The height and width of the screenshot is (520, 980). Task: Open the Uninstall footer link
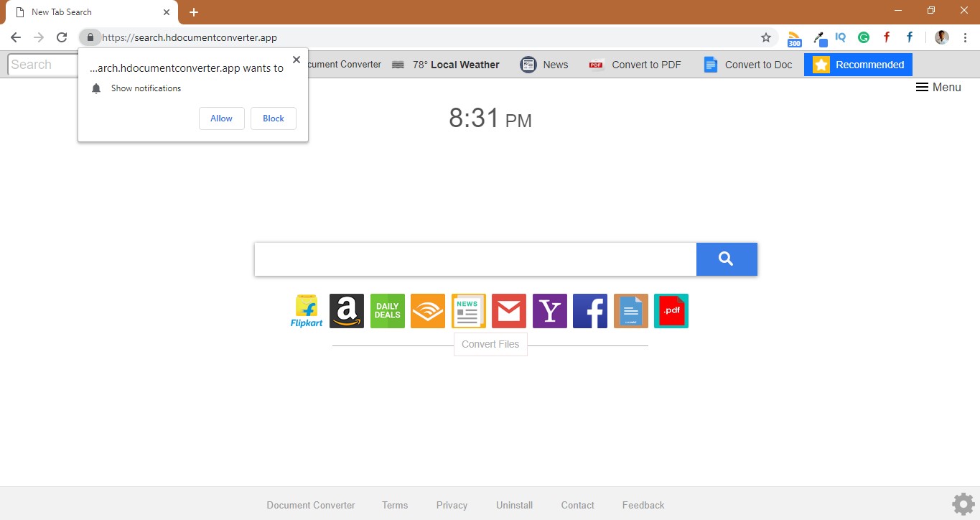click(x=514, y=505)
